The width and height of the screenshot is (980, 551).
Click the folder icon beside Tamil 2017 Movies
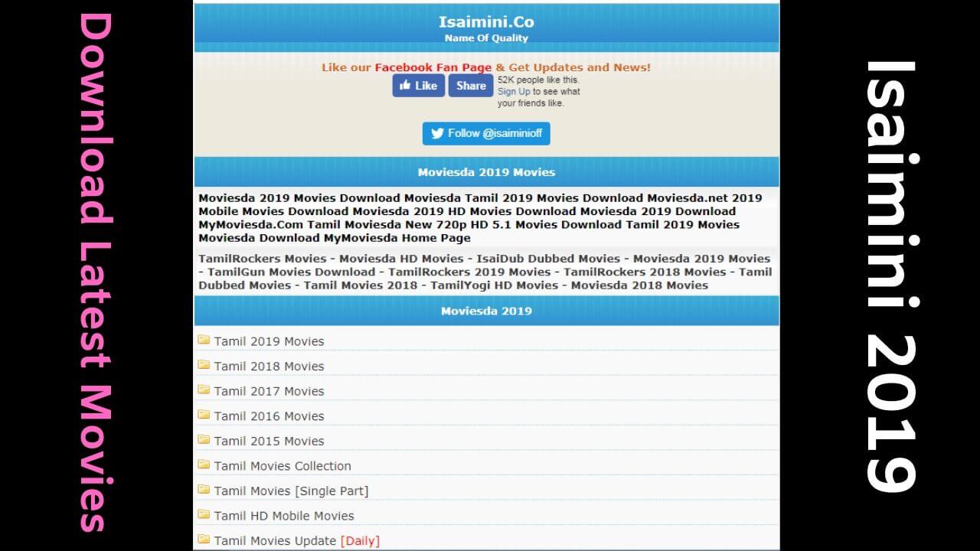(x=204, y=390)
